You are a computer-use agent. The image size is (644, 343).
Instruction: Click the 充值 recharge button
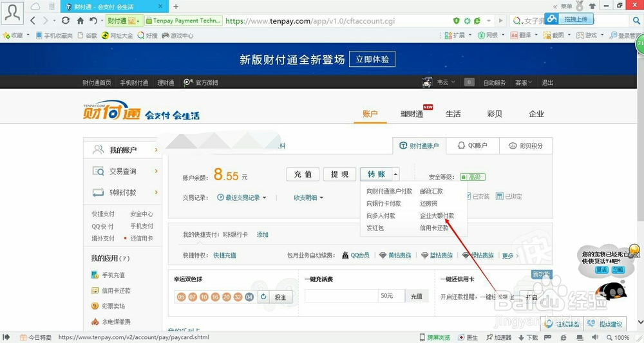click(x=303, y=174)
